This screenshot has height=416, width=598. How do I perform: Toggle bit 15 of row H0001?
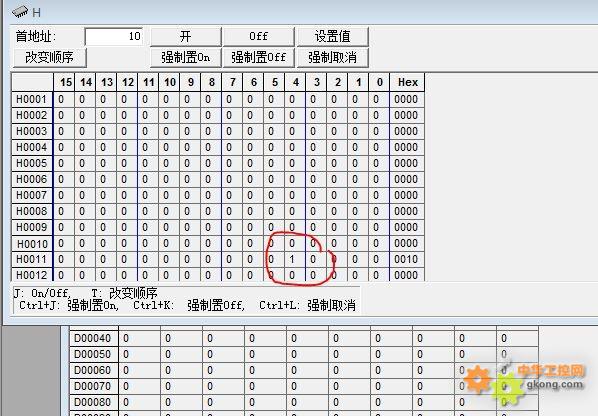coord(64,100)
